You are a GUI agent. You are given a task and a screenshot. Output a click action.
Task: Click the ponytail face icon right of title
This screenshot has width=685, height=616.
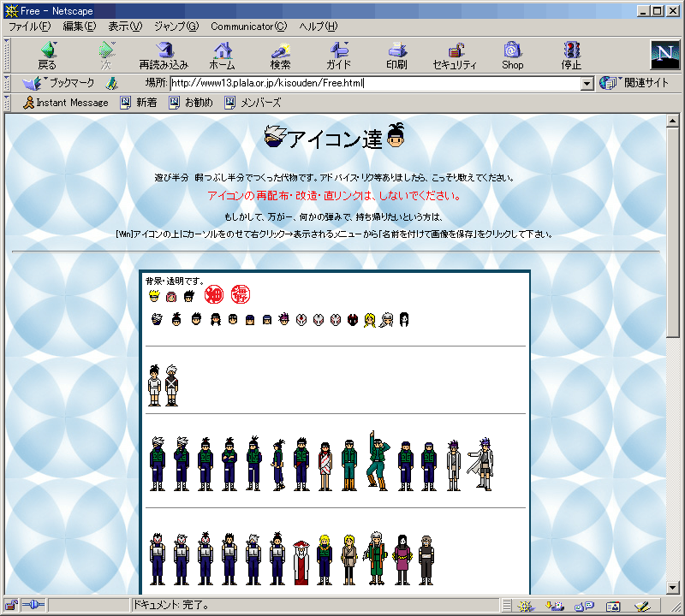[396, 134]
